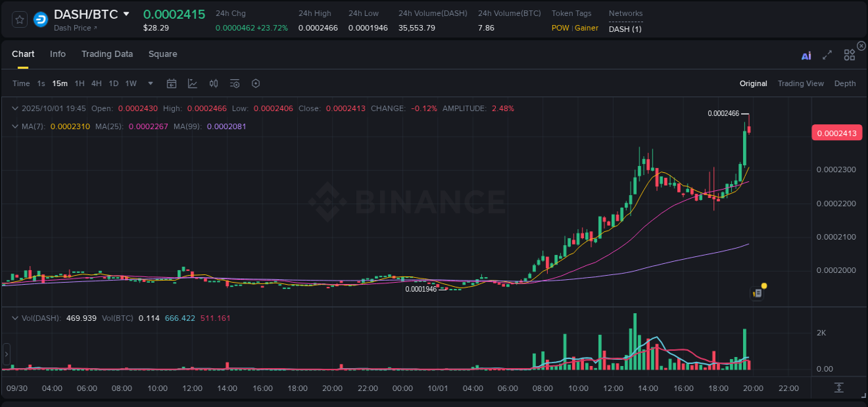The height and width of the screenshot is (407, 868).
Task: Switch to the Trading Data tab
Action: 107,53
